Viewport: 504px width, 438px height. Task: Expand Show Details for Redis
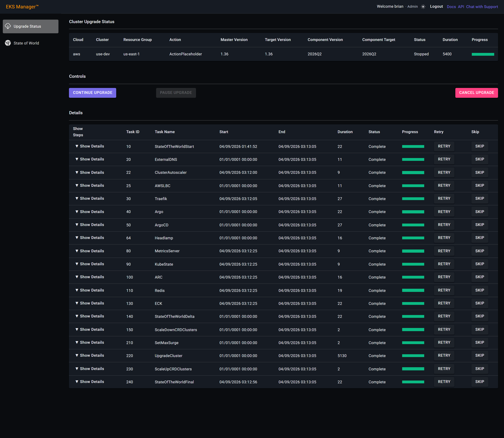[x=90, y=290]
